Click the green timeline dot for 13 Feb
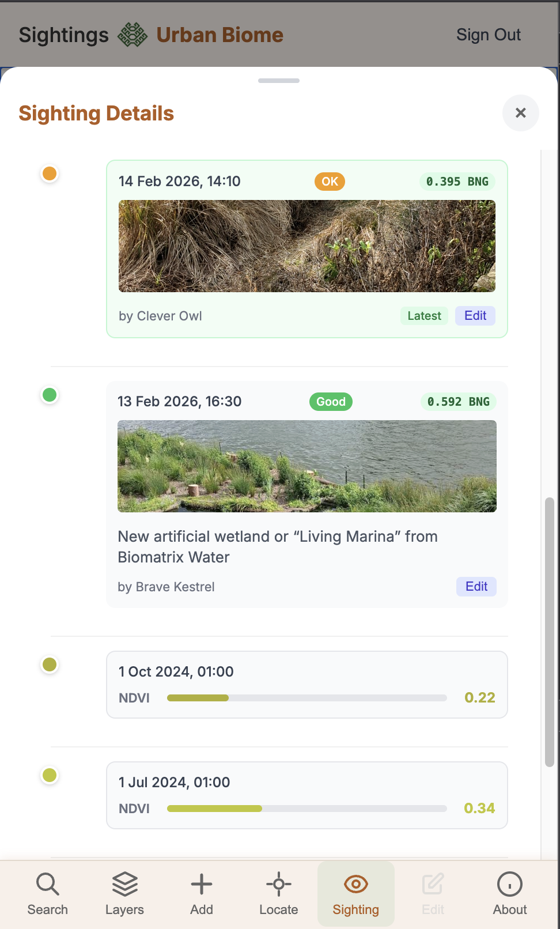Screen dimensions: 560x929 [50, 395]
